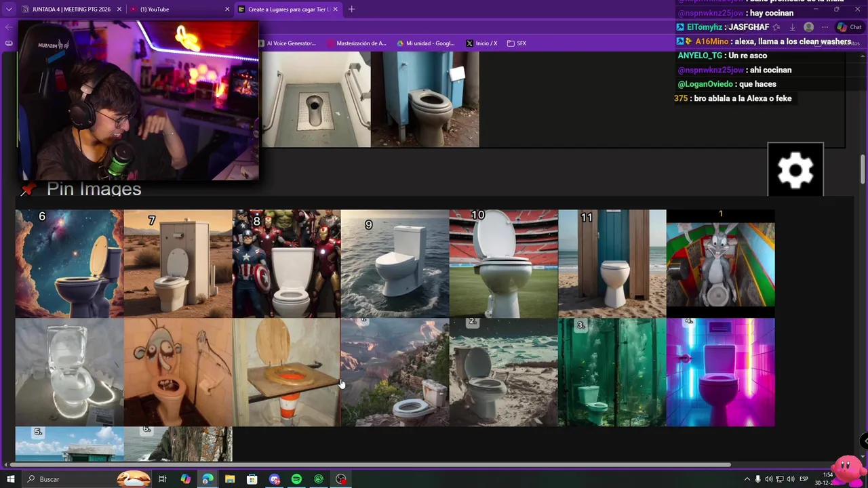This screenshot has width=868, height=488.
Task: Select image 2 moon surface toilet
Action: (504, 372)
